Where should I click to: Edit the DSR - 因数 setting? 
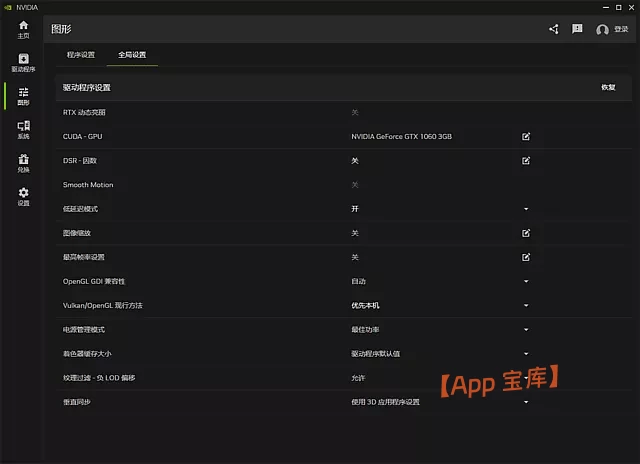click(526, 160)
